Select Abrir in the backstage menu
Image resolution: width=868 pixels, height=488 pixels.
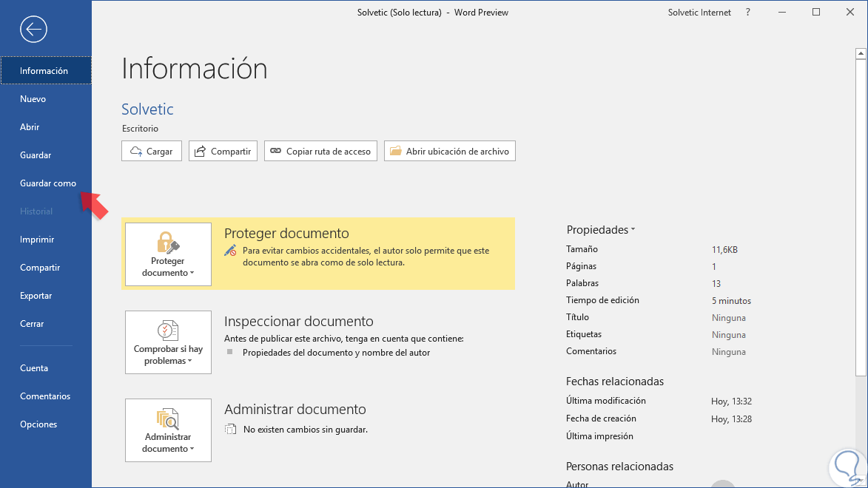[x=46, y=127]
